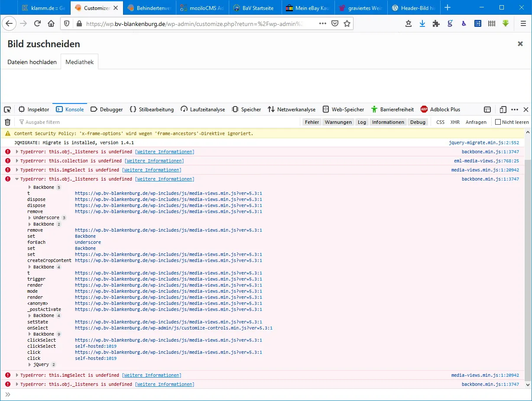532x401 pixels.
Task: Toggle the Informationen filter button
Action: (x=388, y=122)
